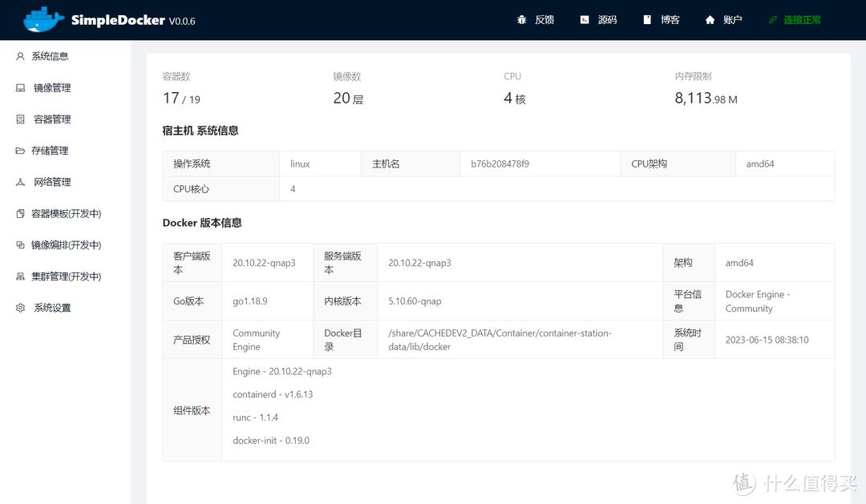
Task: Click the docker-init - 0.19.0 line
Action: [x=271, y=441]
